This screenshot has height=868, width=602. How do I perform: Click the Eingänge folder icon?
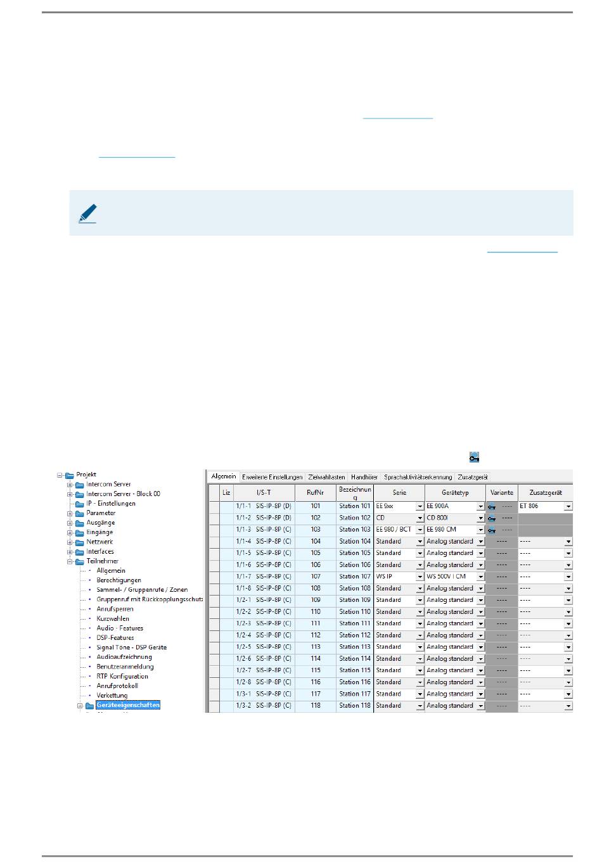coord(80,532)
